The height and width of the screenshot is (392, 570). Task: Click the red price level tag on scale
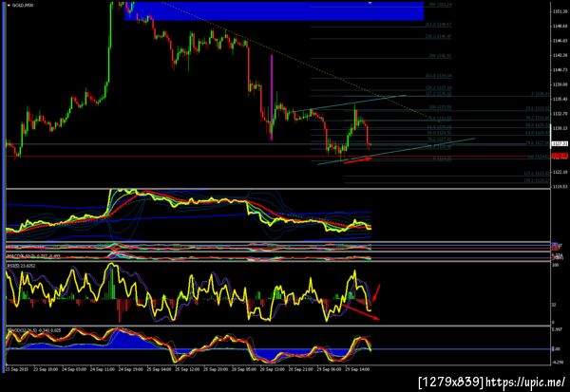pyautogui.click(x=560, y=156)
